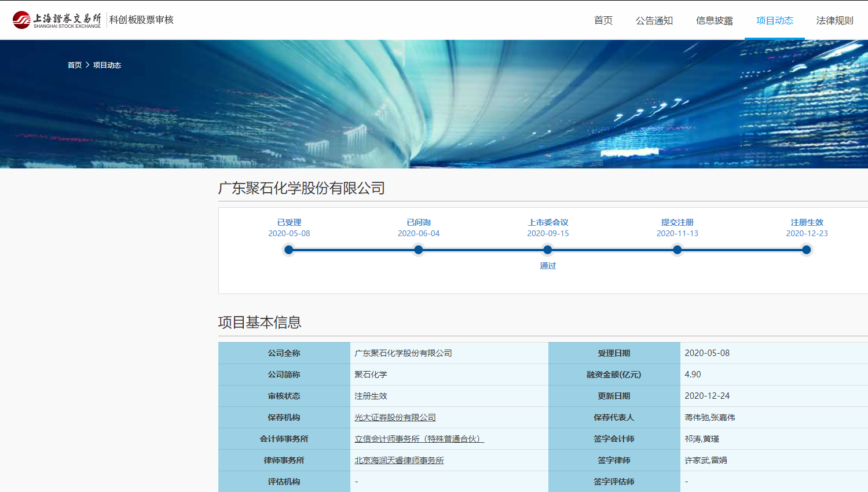Click the 公司简称 header cell
Screen dimensions: 868x492
point(284,374)
